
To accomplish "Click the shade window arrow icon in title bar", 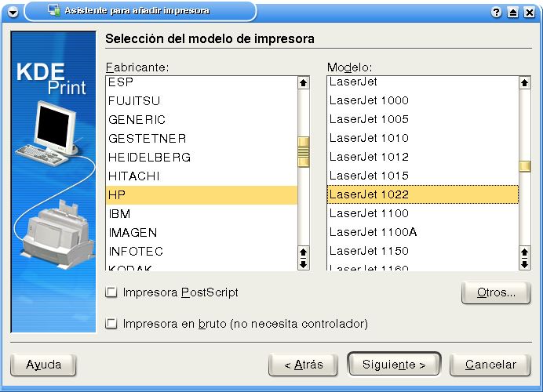I will [512, 13].
